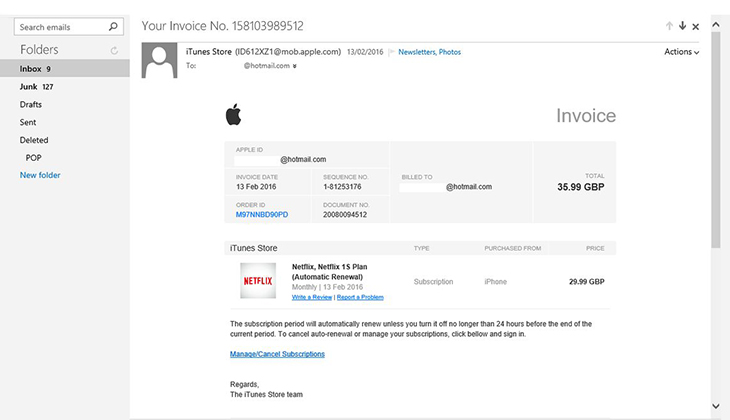Click invoice date value '13 Feb 2016'

(x=256, y=187)
